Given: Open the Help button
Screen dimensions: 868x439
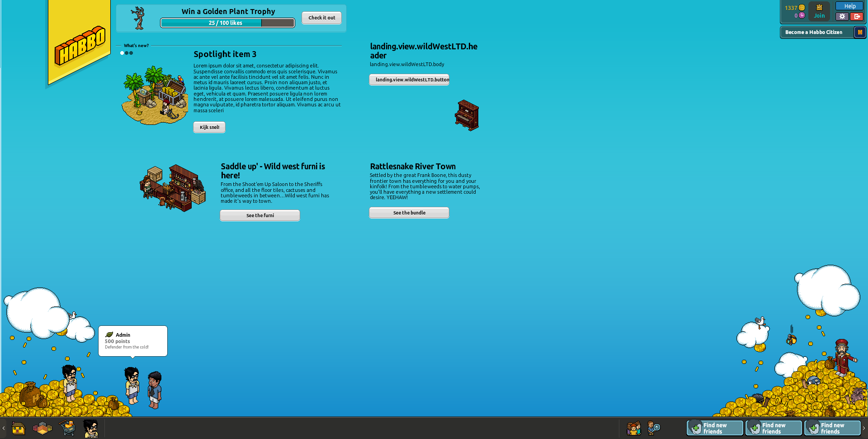Looking at the screenshot, I should pyautogui.click(x=849, y=6).
